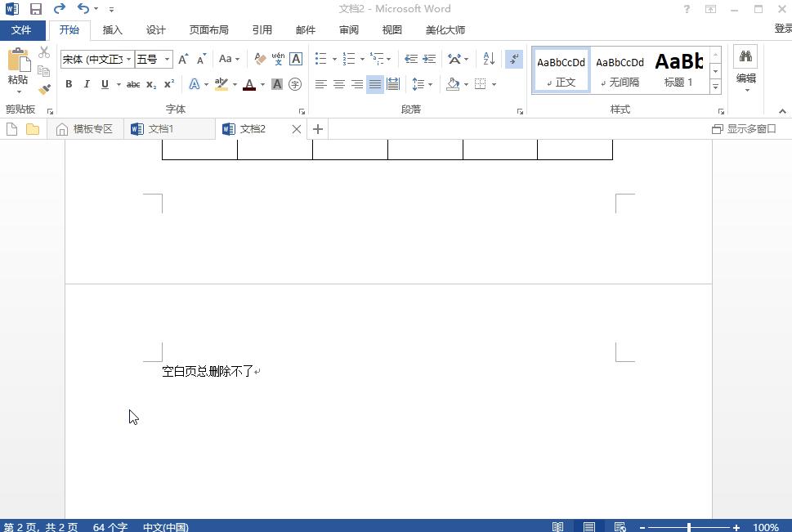Open the font size dropdown
792x532 pixels.
coord(166,58)
